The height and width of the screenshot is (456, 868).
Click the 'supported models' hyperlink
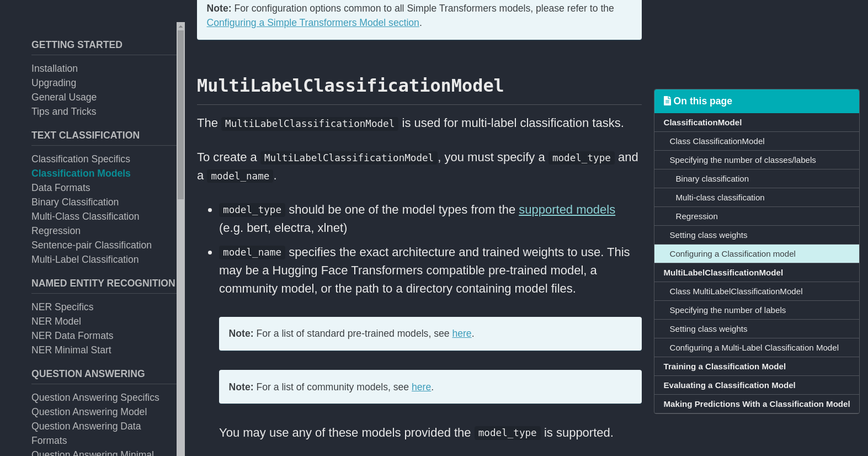567,210
